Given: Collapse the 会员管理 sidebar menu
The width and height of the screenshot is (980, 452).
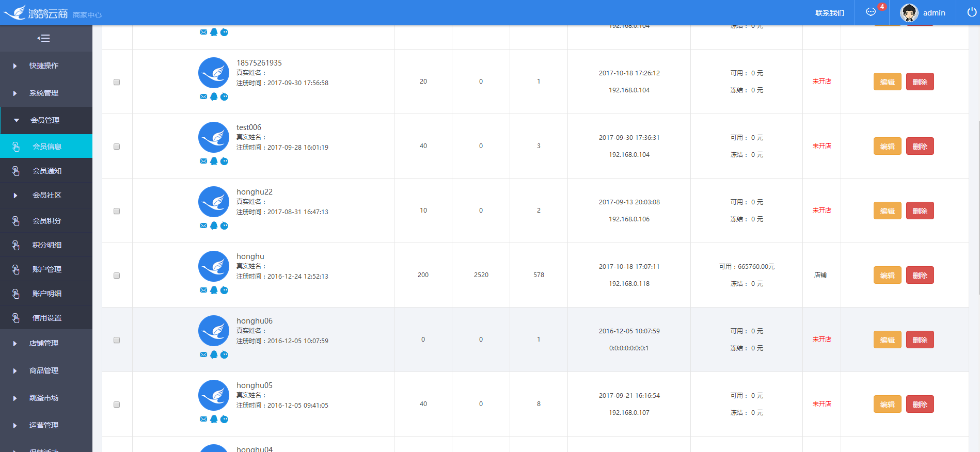Looking at the screenshot, I should [46, 120].
